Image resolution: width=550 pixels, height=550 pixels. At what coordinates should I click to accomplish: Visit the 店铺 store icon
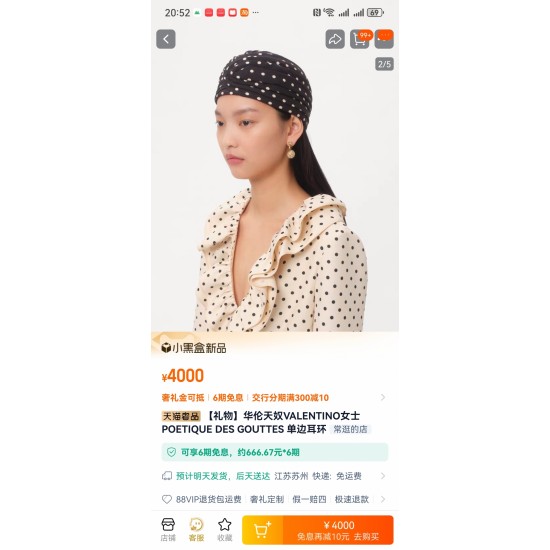tap(168, 530)
